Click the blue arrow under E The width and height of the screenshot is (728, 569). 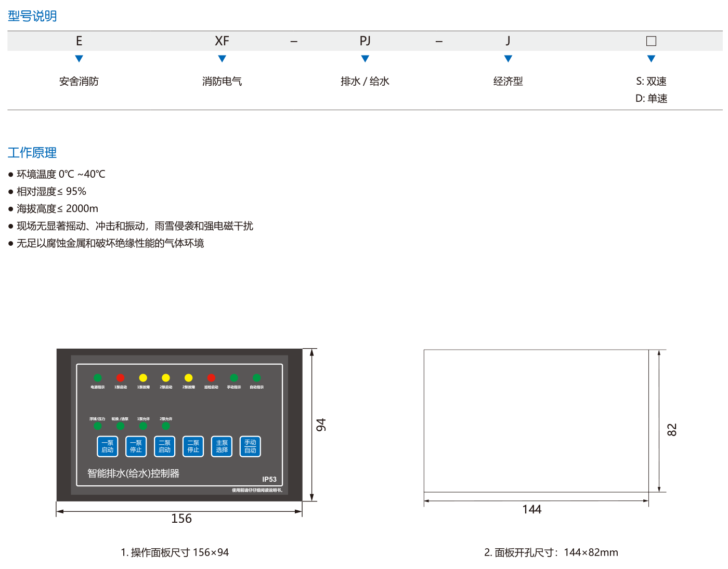[79, 59]
